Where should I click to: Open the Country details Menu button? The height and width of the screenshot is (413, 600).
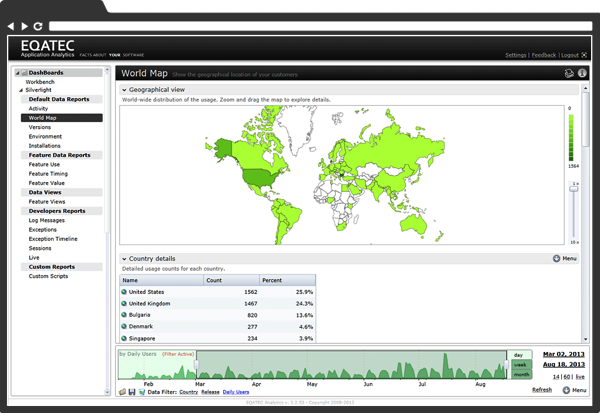(565, 259)
